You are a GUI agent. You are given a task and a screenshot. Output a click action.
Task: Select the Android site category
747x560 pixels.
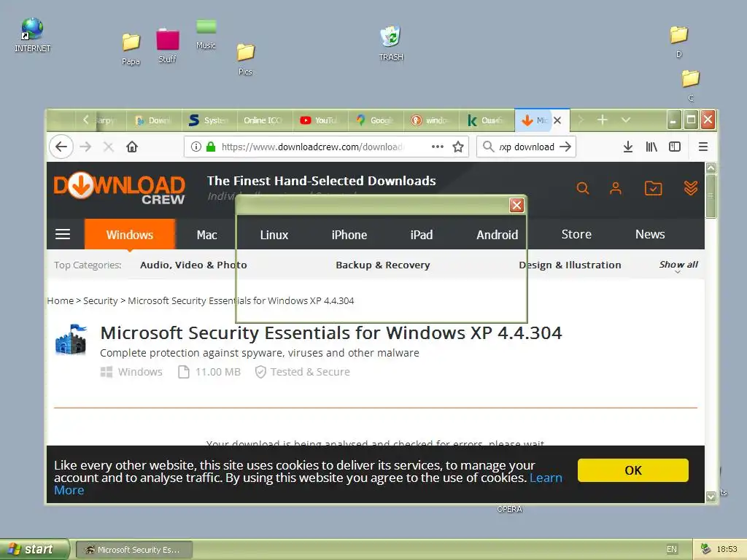click(x=498, y=235)
